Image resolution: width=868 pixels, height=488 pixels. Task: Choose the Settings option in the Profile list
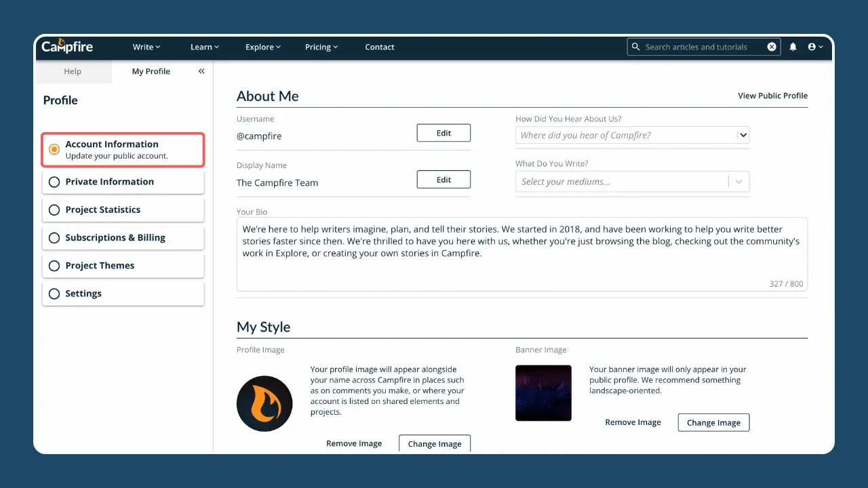(83, 293)
